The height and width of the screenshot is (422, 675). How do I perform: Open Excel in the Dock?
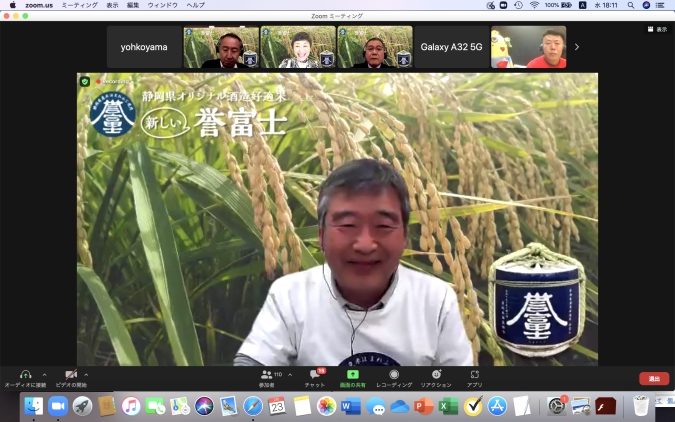coord(448,406)
